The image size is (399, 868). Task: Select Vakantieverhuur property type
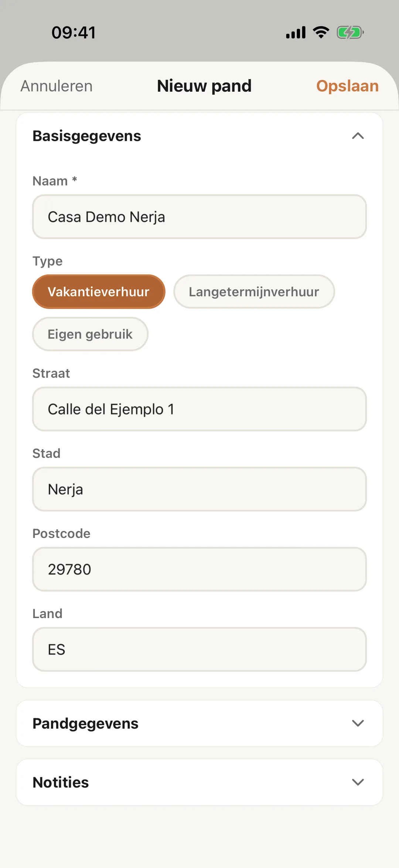pyautogui.click(x=99, y=292)
